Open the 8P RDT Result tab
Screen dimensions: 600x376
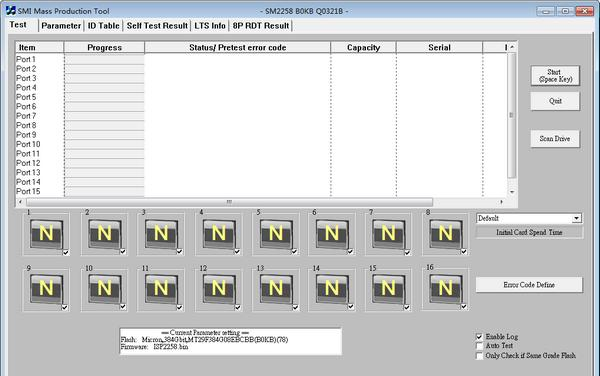tap(261, 26)
